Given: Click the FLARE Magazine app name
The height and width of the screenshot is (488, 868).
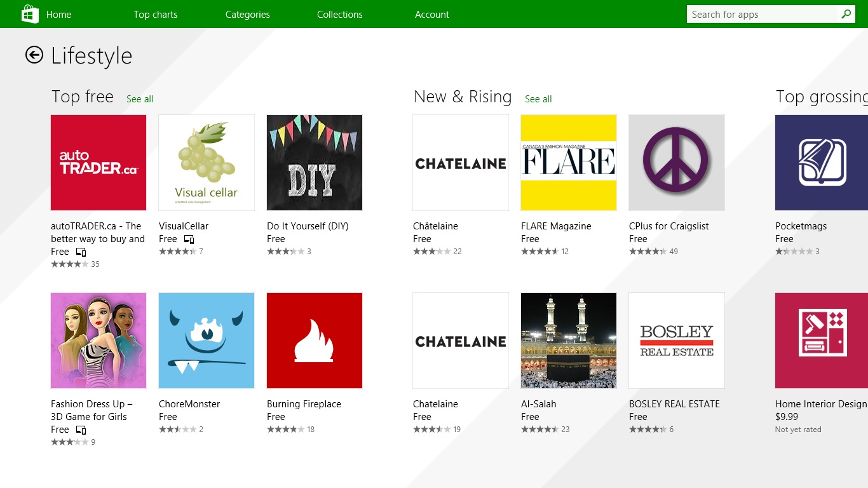Looking at the screenshot, I should 556,226.
